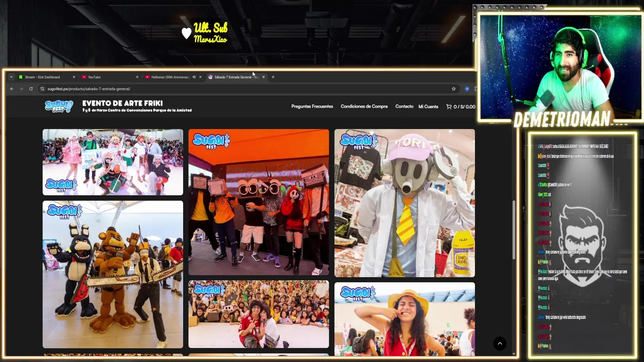The image size is (644, 362).
Task: Click the DEMETRIOMAN name banner
Action: tap(562, 120)
